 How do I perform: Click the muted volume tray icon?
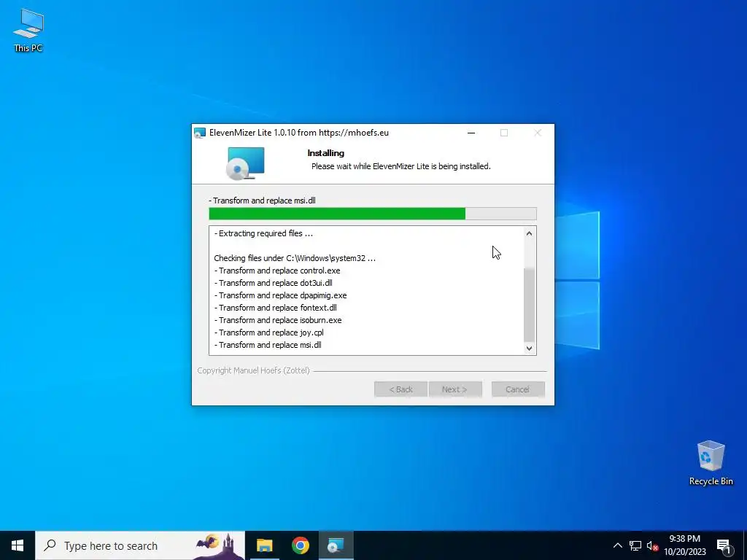[x=652, y=545]
